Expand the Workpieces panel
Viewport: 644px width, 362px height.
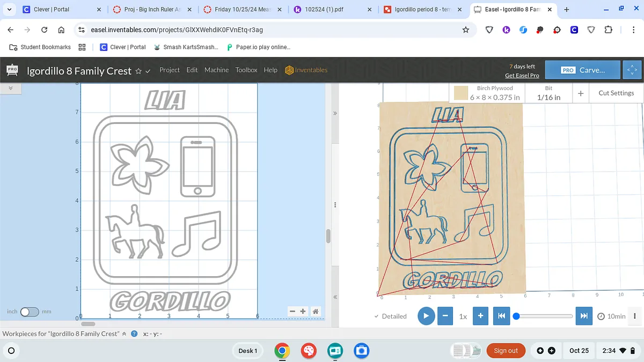[125, 334]
